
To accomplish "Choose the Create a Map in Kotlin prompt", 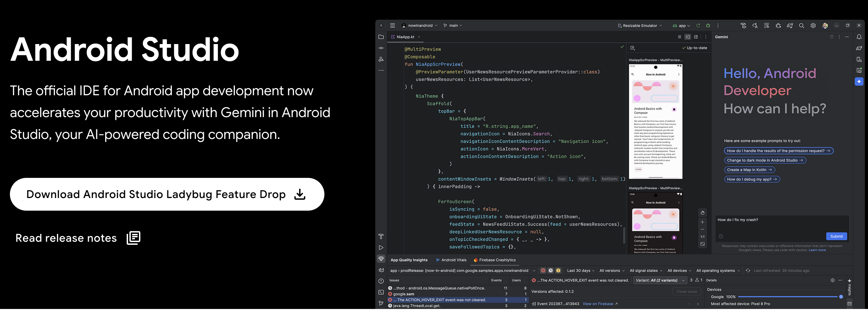I will [750, 170].
